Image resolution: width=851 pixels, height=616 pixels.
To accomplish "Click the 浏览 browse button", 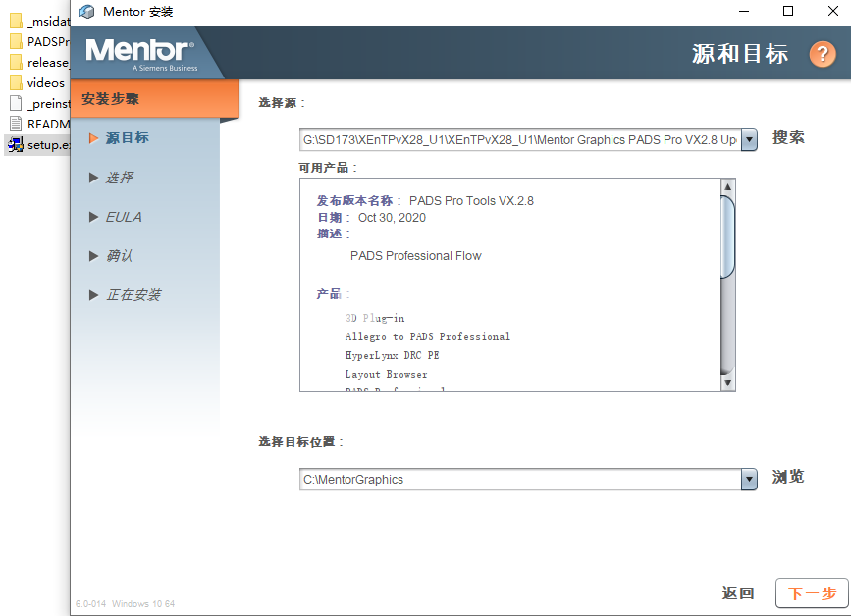I will tap(788, 477).
